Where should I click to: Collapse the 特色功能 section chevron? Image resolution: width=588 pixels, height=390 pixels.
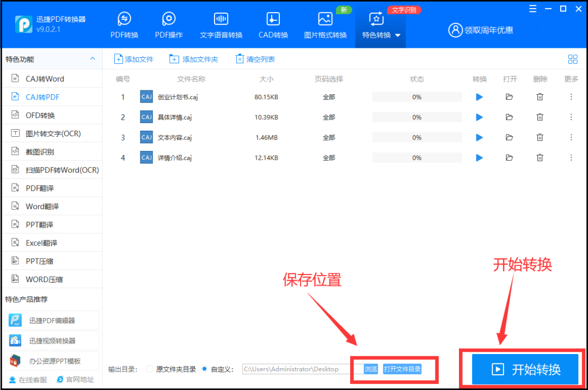93,59
